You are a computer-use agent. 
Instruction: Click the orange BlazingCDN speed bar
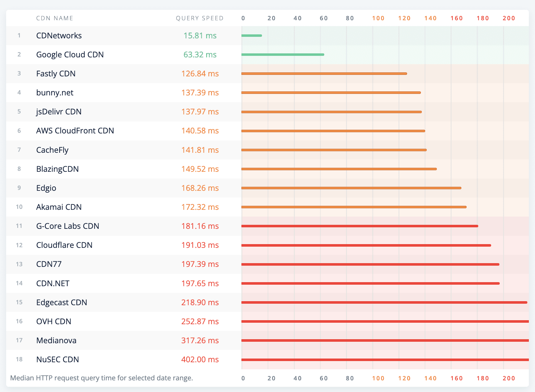click(339, 169)
